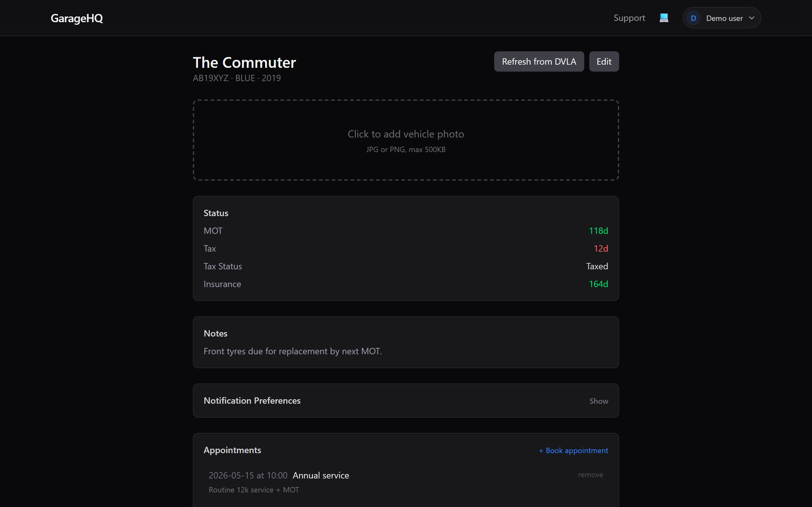Click the green Insurance 164d value
This screenshot has width=812, height=507.
599,284
